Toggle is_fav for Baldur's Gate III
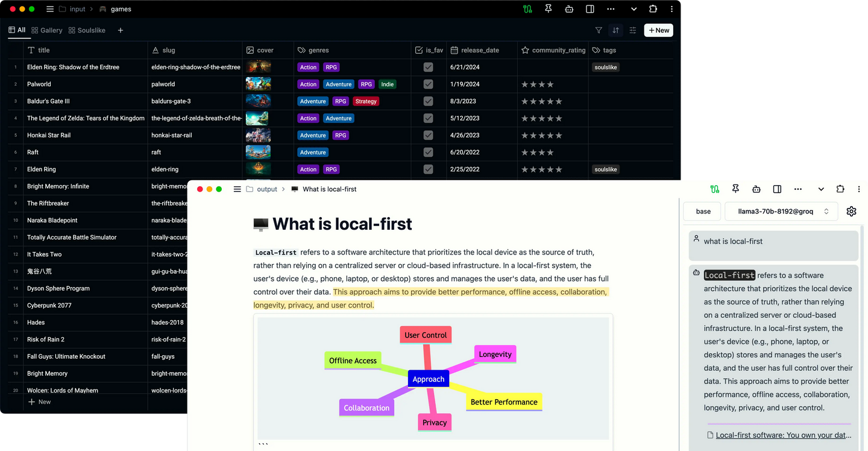Image resolution: width=868 pixels, height=451 pixels. [428, 101]
